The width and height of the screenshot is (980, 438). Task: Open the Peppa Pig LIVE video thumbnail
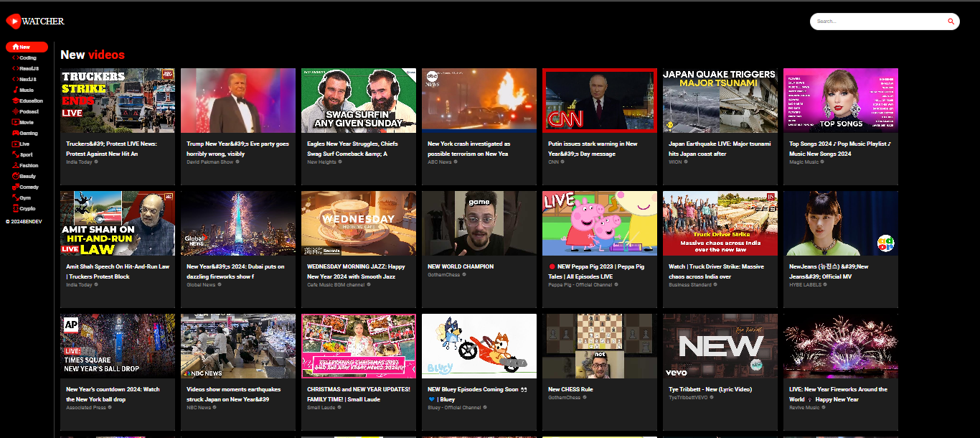pyautogui.click(x=600, y=223)
